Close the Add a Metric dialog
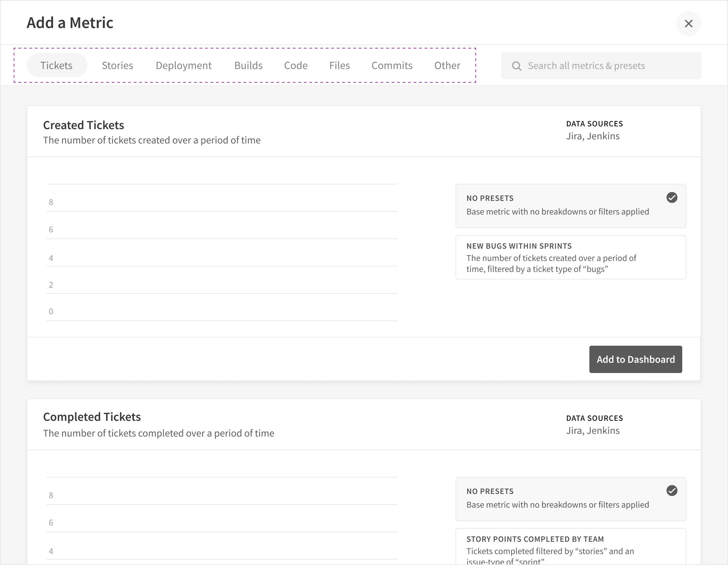Viewport: 728px width, 565px height. (x=688, y=24)
